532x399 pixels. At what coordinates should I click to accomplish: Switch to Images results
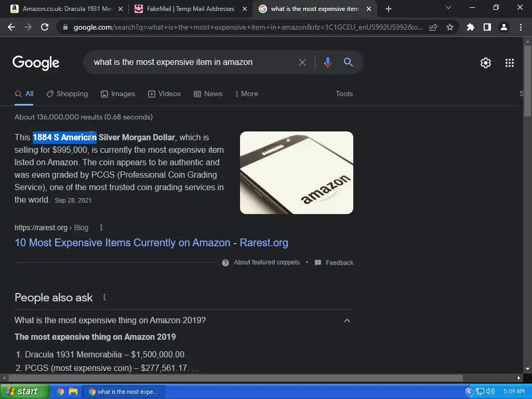tap(118, 94)
